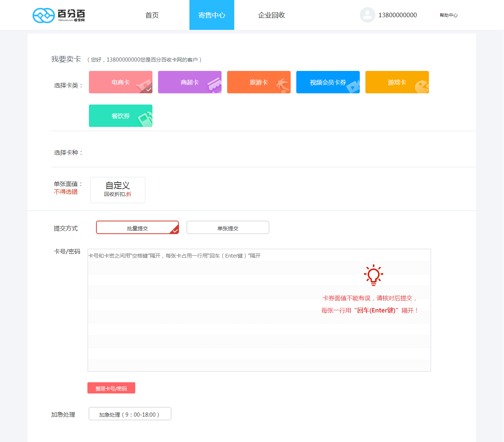Select the 游戏卡 game card tile
Image resolution: width=504 pixels, height=442 pixels.
[397, 82]
